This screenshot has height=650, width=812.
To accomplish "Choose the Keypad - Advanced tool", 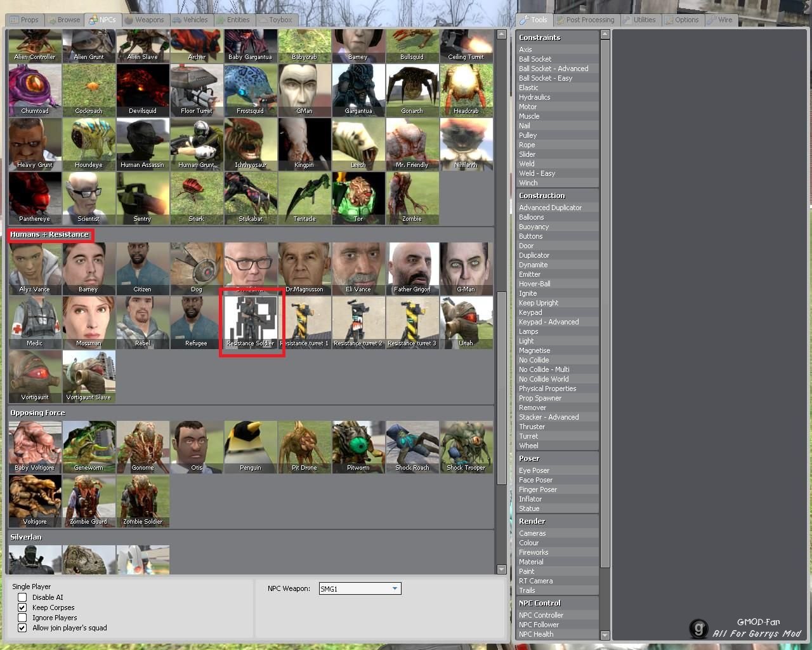I will coord(558,322).
